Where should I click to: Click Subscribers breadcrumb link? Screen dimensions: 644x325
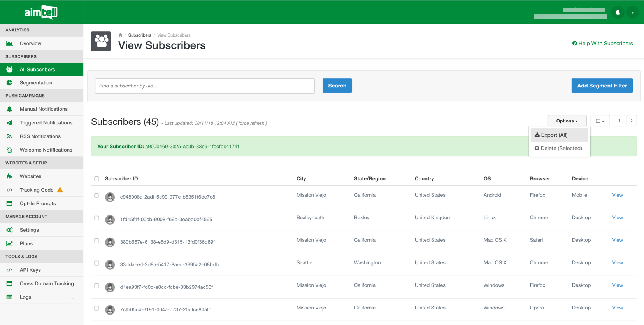tap(140, 35)
